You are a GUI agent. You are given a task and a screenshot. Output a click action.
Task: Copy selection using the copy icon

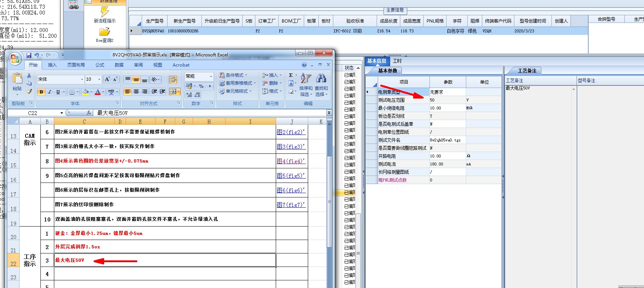click(x=29, y=83)
